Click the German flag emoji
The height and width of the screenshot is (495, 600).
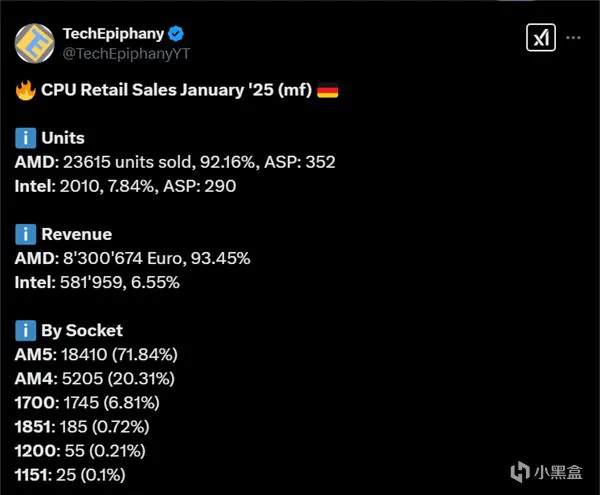tap(327, 90)
